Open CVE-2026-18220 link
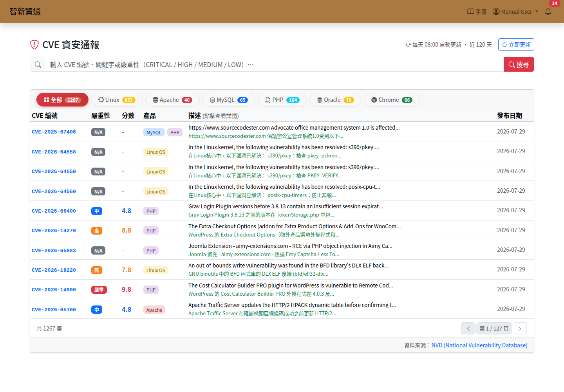The height and width of the screenshot is (392, 564). [54, 270]
